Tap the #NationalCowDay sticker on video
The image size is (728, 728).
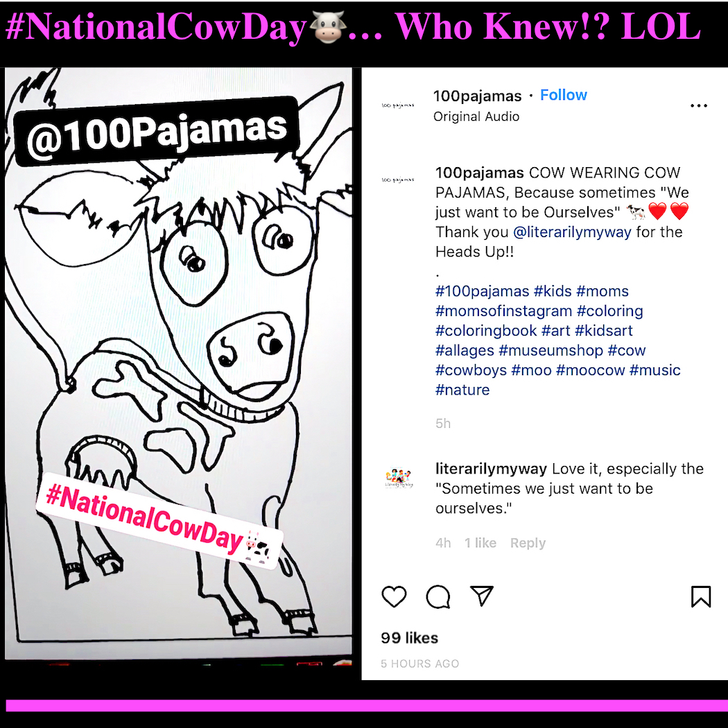pos(159,521)
